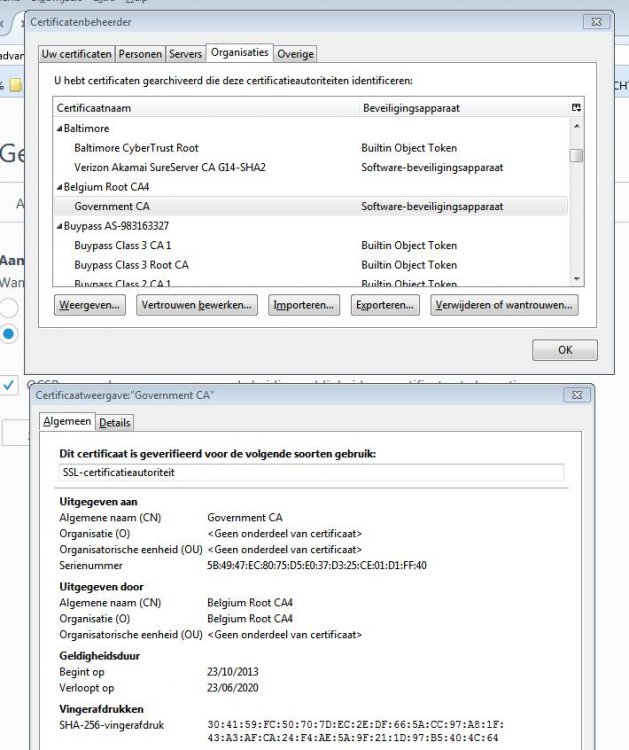Screen dimensions: 629x750
Task: Select the Algemeen tab in certificate viewer
Action: tap(67, 421)
